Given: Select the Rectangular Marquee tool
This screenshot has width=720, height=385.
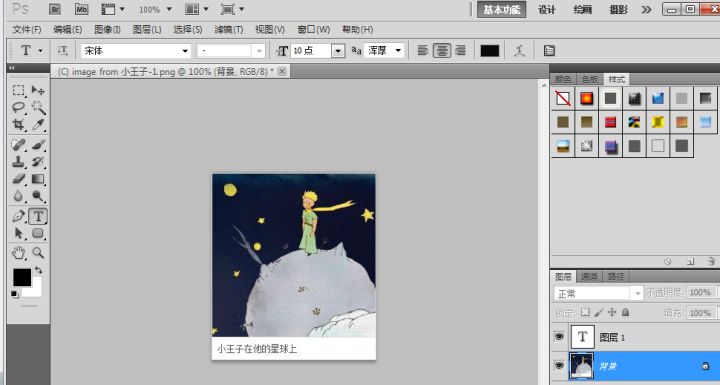Looking at the screenshot, I should [x=19, y=90].
